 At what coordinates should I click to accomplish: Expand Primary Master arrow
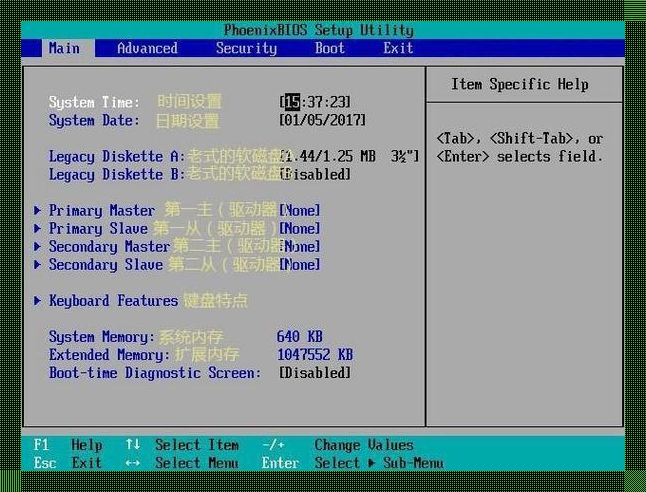tap(37, 211)
